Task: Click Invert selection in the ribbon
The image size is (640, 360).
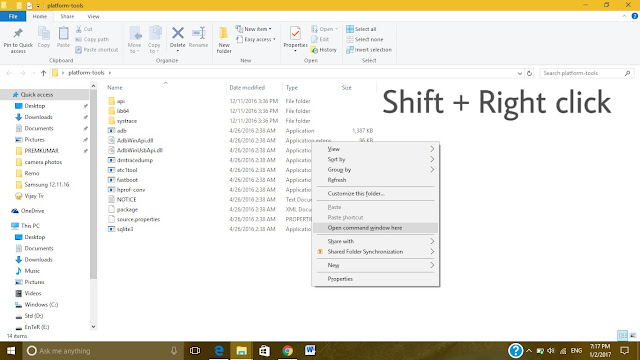Action: (369, 50)
